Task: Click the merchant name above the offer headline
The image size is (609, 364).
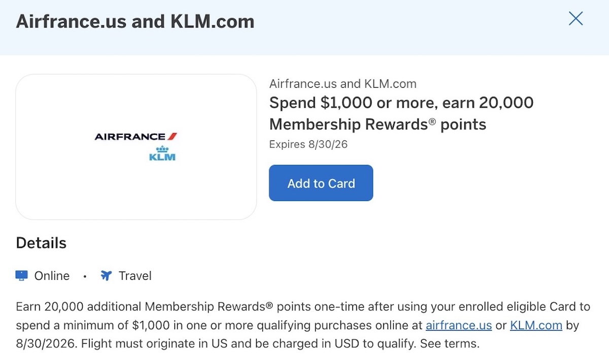Action: pyautogui.click(x=343, y=84)
